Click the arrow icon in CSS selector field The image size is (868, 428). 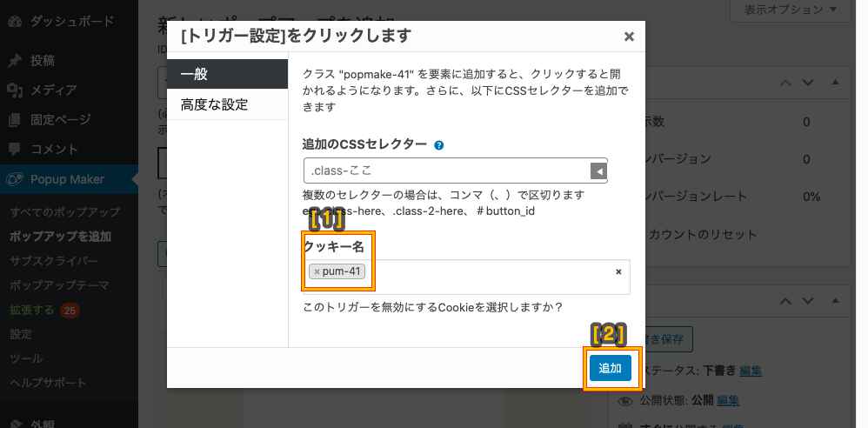coord(598,171)
